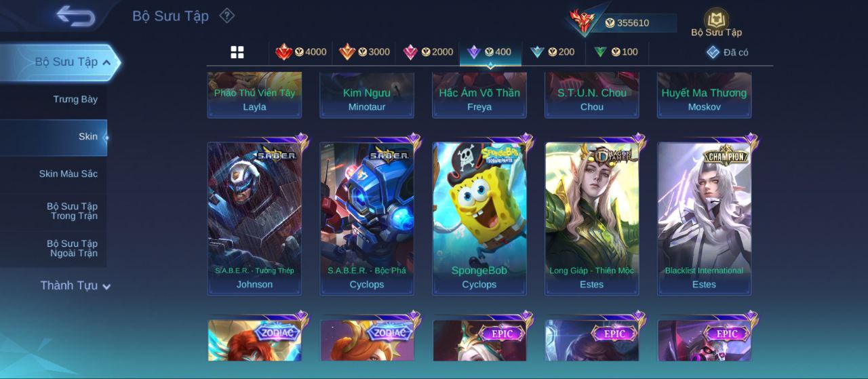Switch to the 400 point tier tab
This screenshot has height=379, width=868.
pyautogui.click(x=490, y=52)
